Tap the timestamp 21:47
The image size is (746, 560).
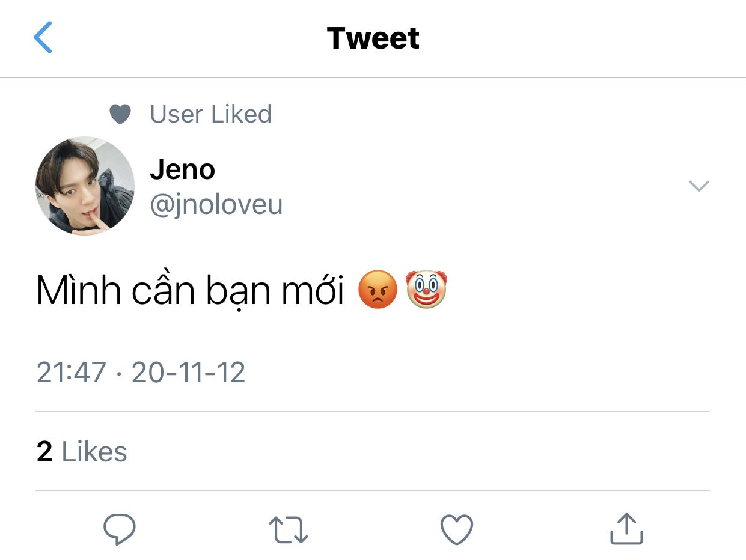click(x=72, y=372)
